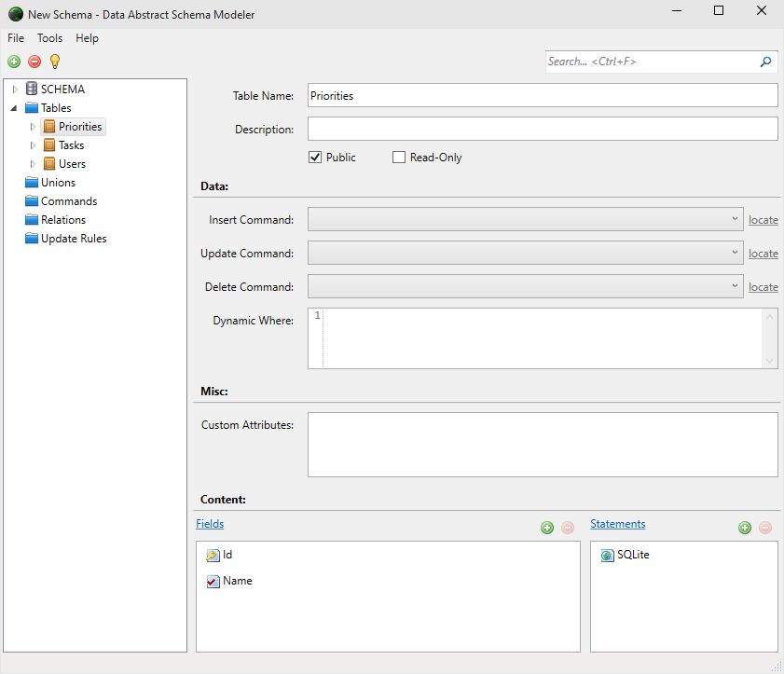Click the red remove button in main toolbar
The image size is (784, 674).
(34, 62)
